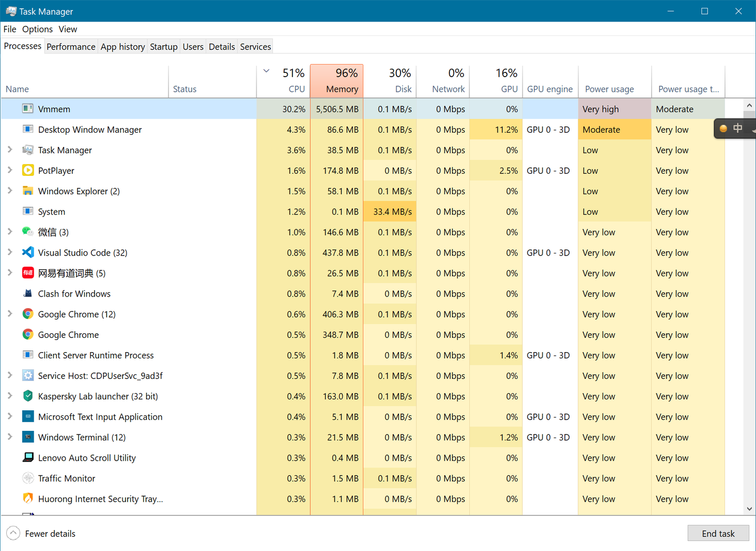Open the column header dropdown chevron
Screen dimensions: 756x551
266,71
